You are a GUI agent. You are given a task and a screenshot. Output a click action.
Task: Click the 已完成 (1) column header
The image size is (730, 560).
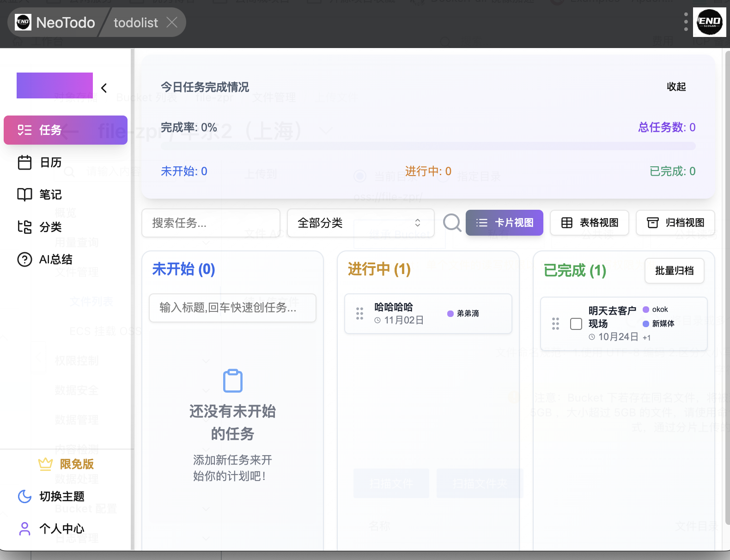(575, 270)
